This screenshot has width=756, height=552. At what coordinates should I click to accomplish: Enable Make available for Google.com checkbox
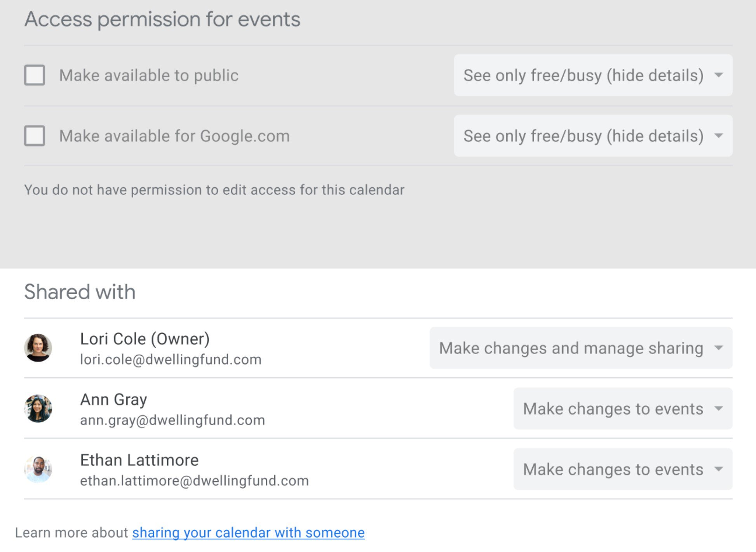click(x=35, y=136)
